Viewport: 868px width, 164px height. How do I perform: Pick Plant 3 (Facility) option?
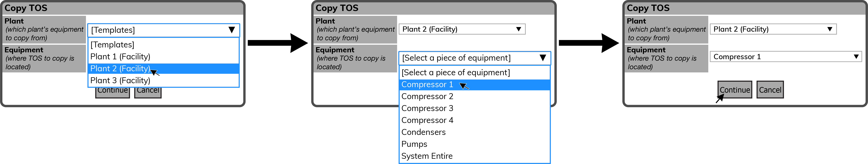tap(163, 80)
